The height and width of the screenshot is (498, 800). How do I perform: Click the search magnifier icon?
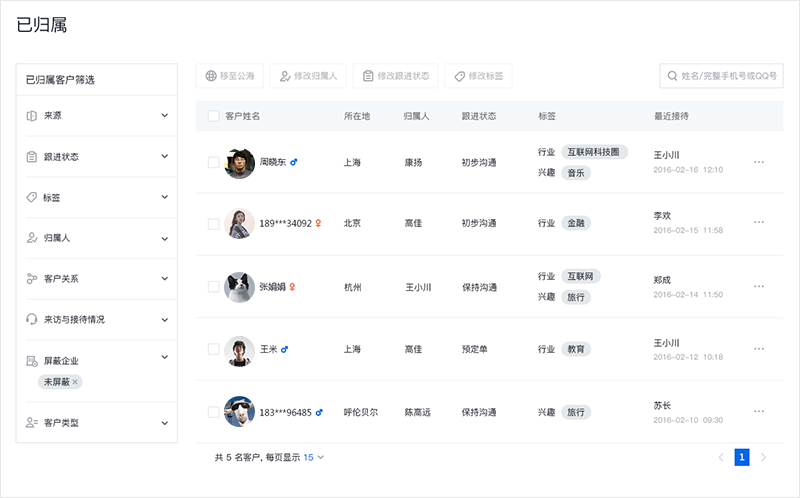point(672,76)
